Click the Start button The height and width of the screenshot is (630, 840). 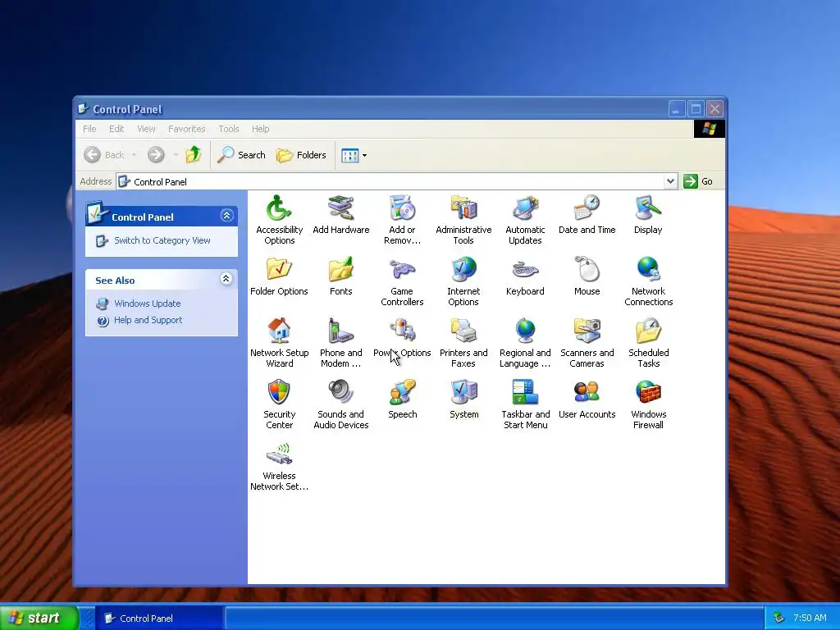coord(39,618)
